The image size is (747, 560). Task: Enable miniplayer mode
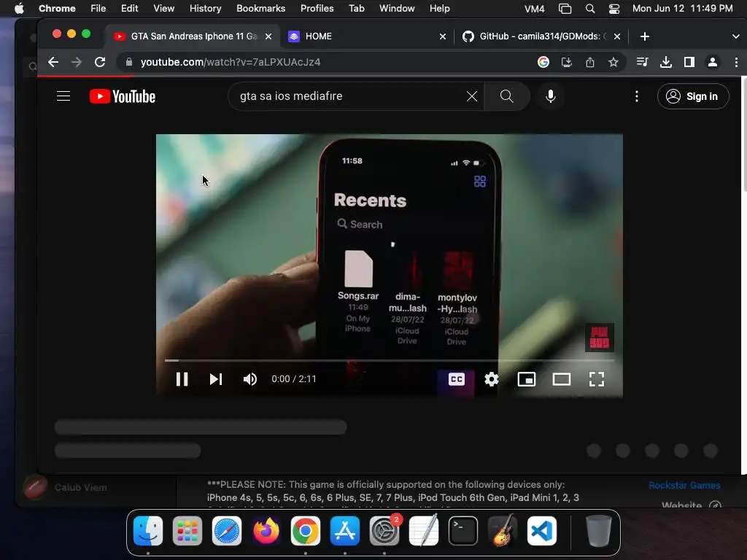[x=527, y=379]
